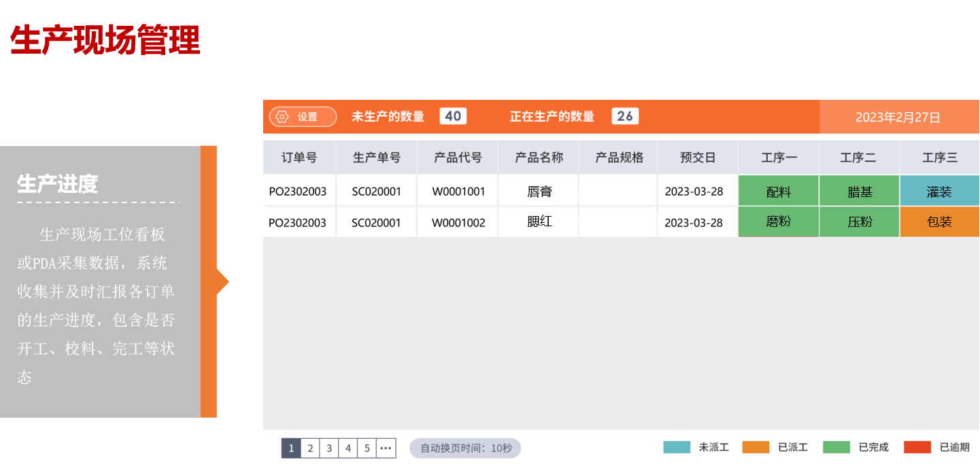
Task: Select the 磨粉 process badge for blush
Action: pos(778,221)
